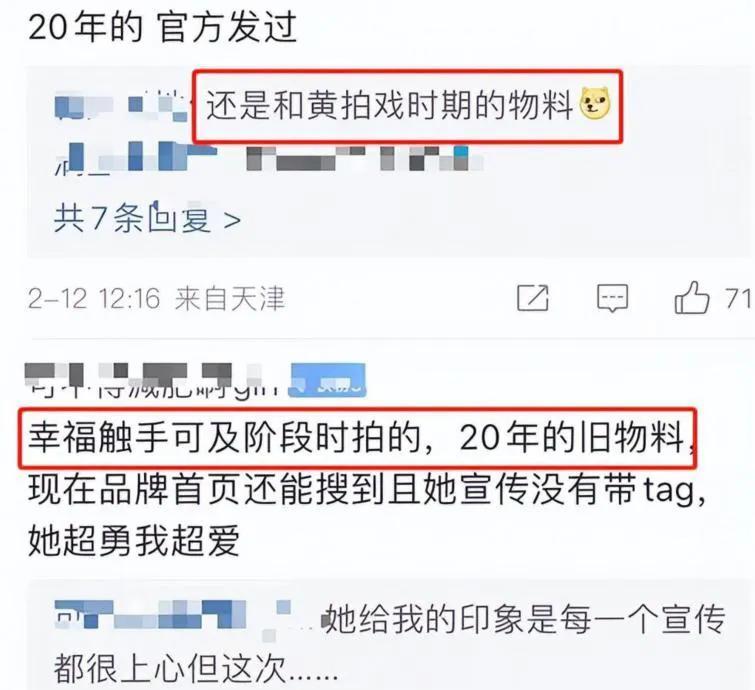Open reply 她给我的印象是每一个宣传

tap(526, 619)
